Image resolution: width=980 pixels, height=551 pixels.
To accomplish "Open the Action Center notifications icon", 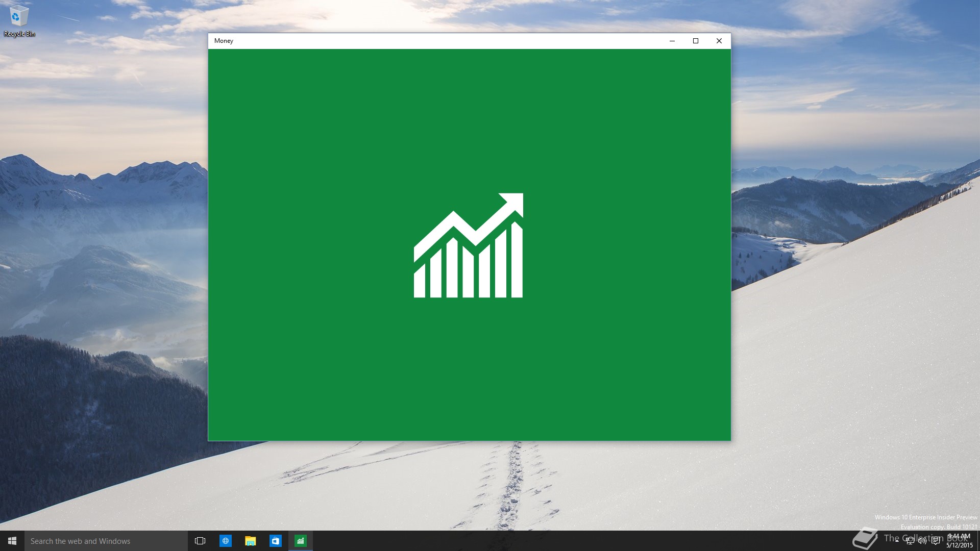I will pos(936,541).
